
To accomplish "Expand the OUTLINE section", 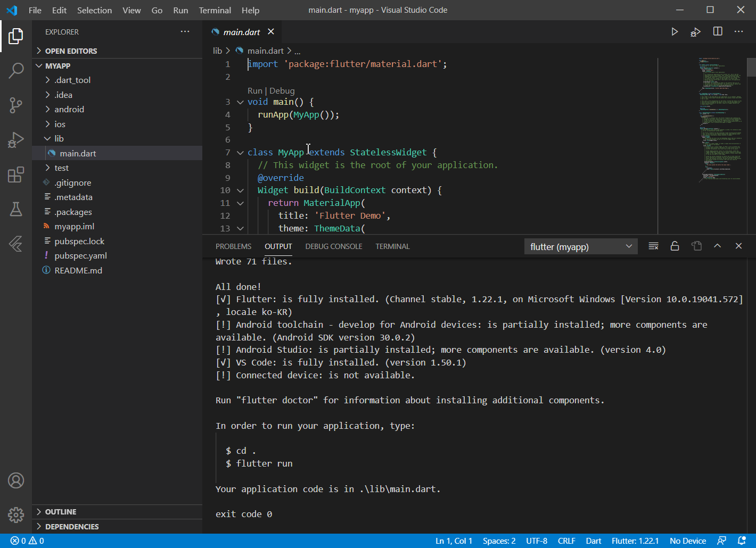I will coord(117,511).
